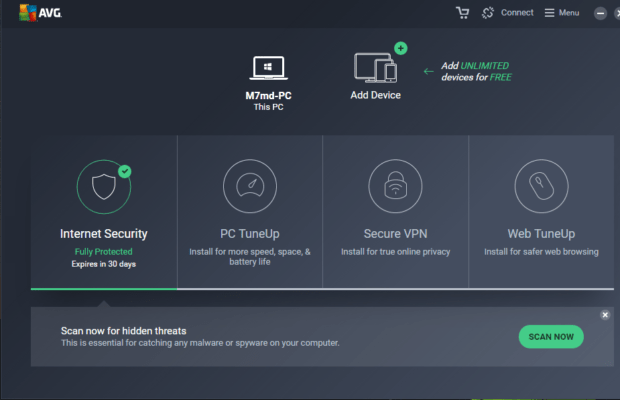The height and width of the screenshot is (400, 620).
Task: Click the green checkmark badge on shield
Action: pos(125,172)
